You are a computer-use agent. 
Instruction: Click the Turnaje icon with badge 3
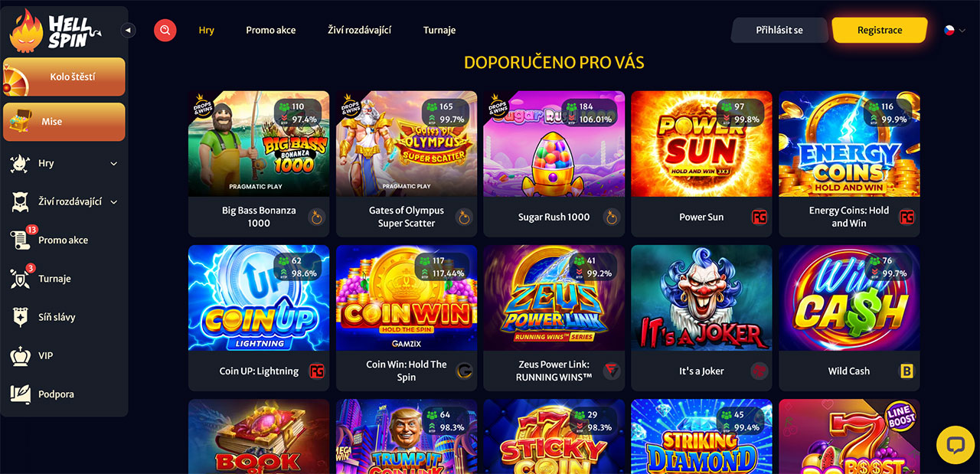20,278
